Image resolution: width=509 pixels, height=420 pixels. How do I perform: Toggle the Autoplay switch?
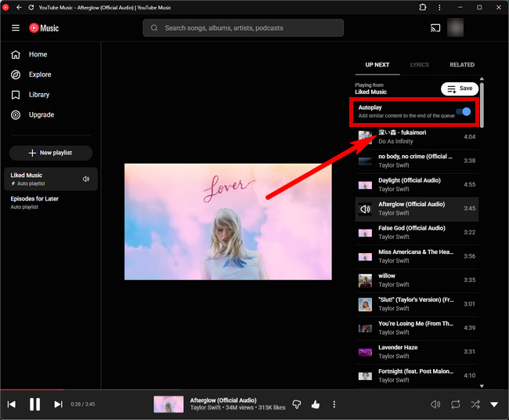[x=464, y=112]
